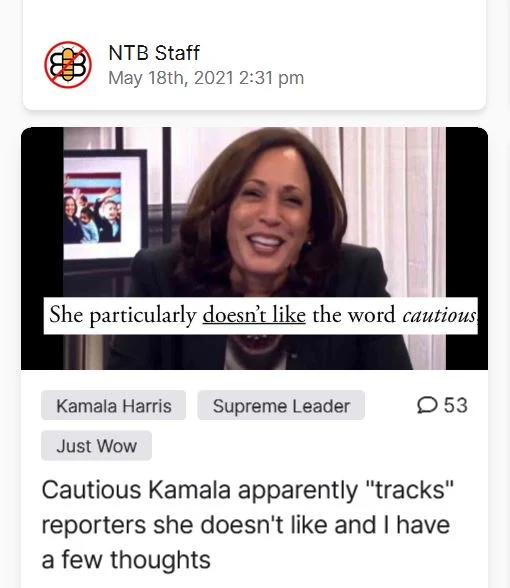Screen dimensions: 510x588
Task: Click "a few thoughts" at the headline's end
Action: pos(126,560)
